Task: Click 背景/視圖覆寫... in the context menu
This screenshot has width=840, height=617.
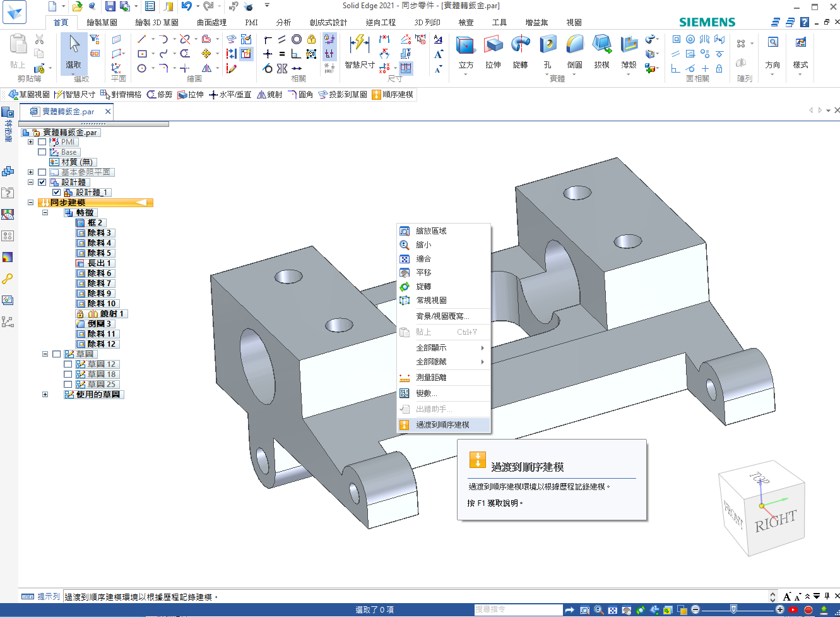Action: coord(444,316)
